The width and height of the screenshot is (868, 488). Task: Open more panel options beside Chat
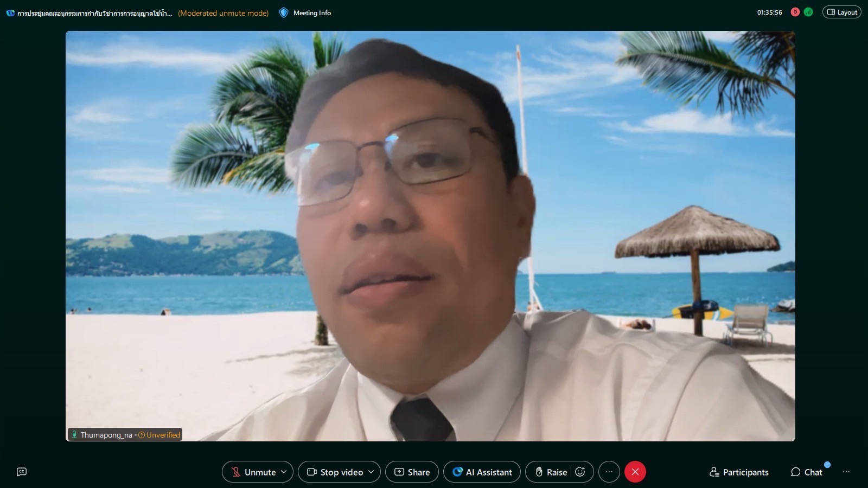[846, 472]
